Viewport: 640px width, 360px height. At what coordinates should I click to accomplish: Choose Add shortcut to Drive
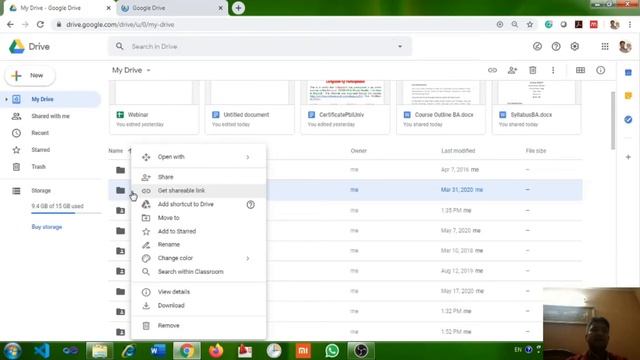click(x=198, y=204)
